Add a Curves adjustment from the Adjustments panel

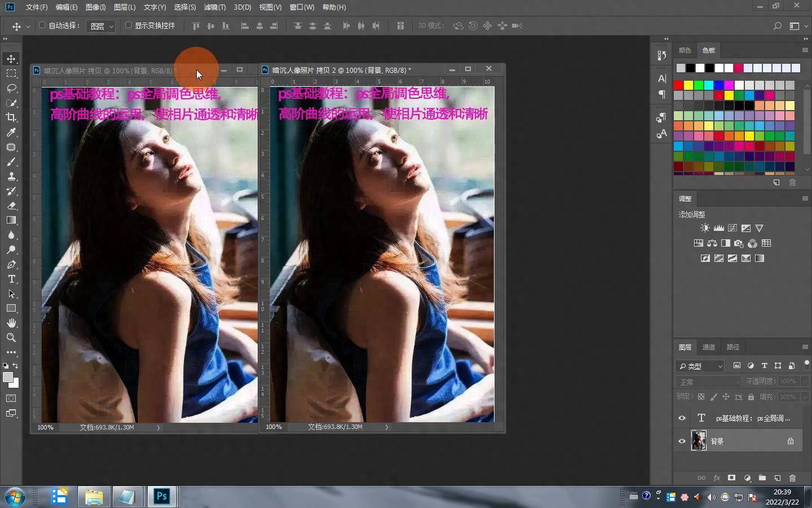(732, 228)
